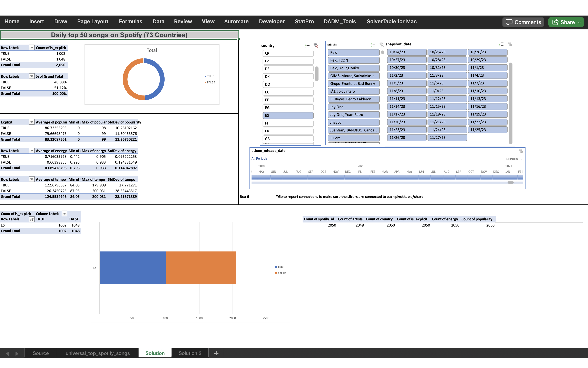Select ES in country slicer
This screenshot has width=588, height=368.
point(288,115)
